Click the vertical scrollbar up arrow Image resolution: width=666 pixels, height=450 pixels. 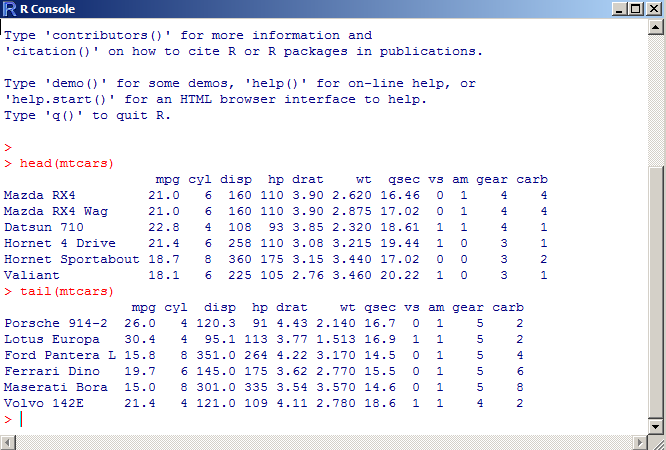coord(655,28)
